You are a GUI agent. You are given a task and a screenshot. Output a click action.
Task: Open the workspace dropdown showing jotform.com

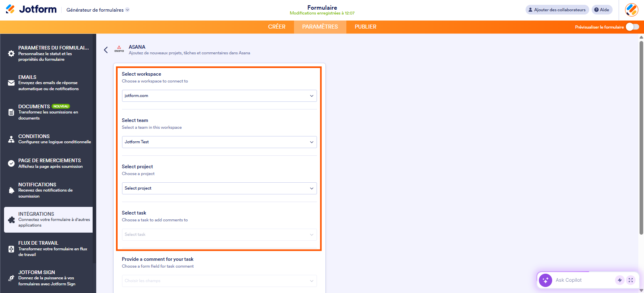click(219, 96)
